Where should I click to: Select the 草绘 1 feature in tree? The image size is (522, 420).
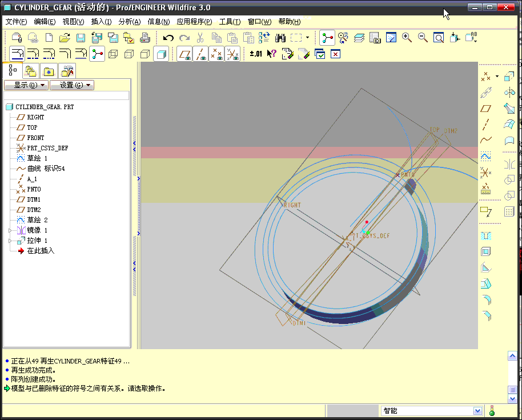(x=33, y=158)
